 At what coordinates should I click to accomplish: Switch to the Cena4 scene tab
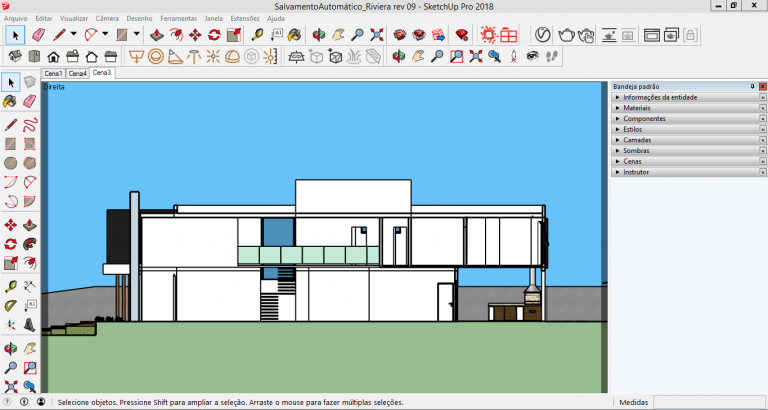click(x=77, y=73)
